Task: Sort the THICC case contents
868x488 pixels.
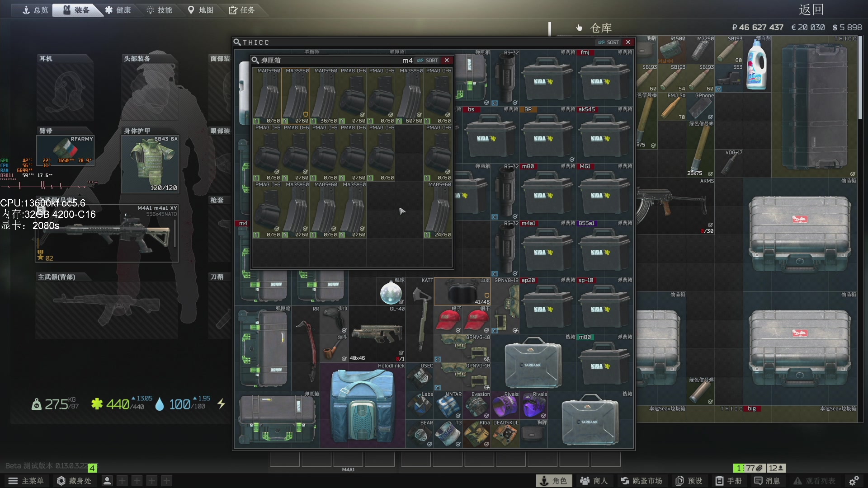Action: (x=609, y=42)
